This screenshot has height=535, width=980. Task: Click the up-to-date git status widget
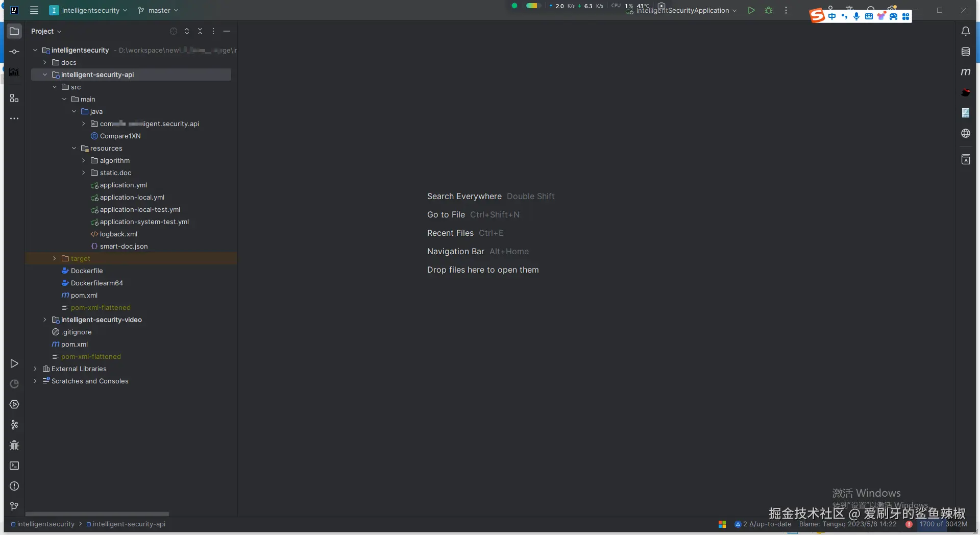(x=763, y=524)
